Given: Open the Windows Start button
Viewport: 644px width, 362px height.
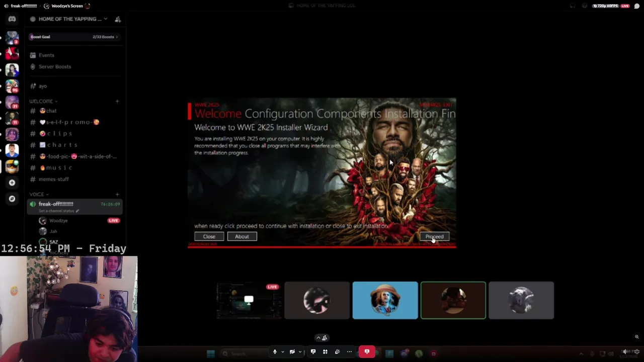Looking at the screenshot, I should pyautogui.click(x=211, y=353).
